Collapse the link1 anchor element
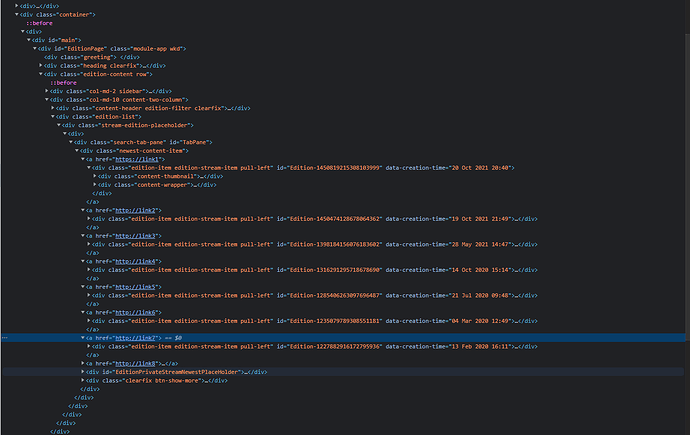The image size is (690, 435). click(x=83, y=159)
